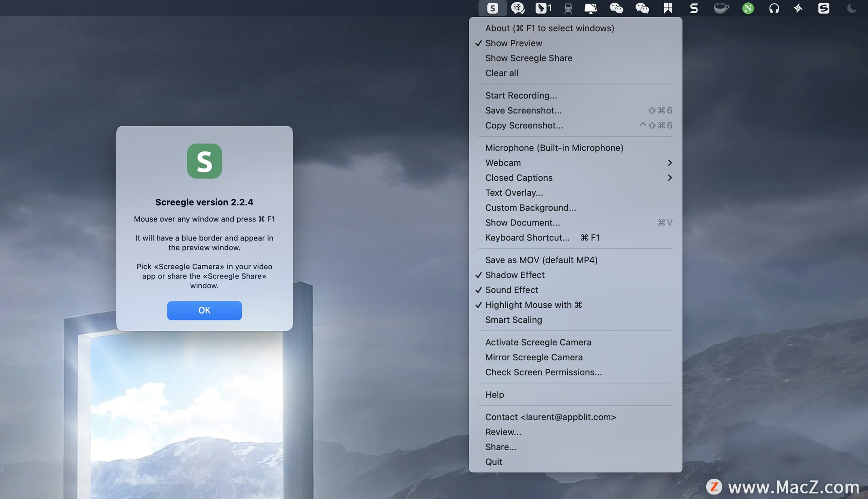Choose Clear all from menu

(575, 73)
